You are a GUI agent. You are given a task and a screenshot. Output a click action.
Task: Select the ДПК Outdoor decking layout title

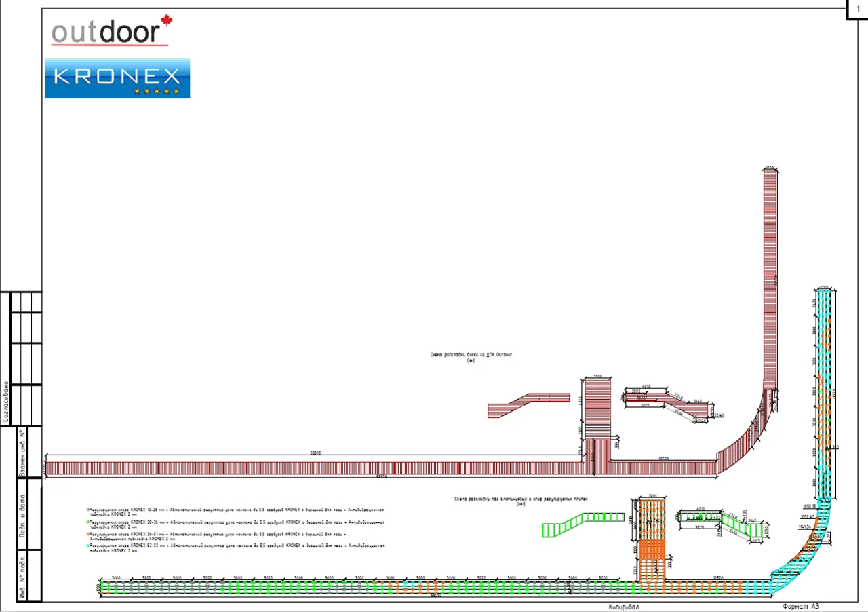click(x=471, y=355)
